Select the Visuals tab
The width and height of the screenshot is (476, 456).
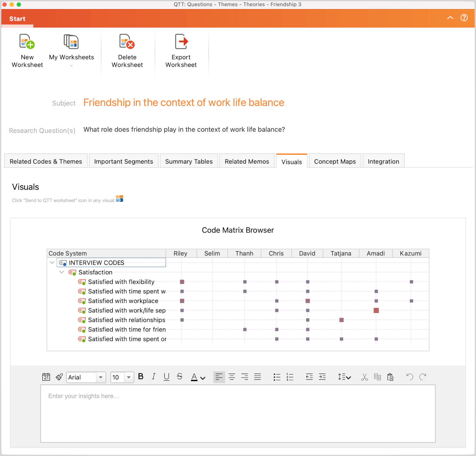pos(292,161)
